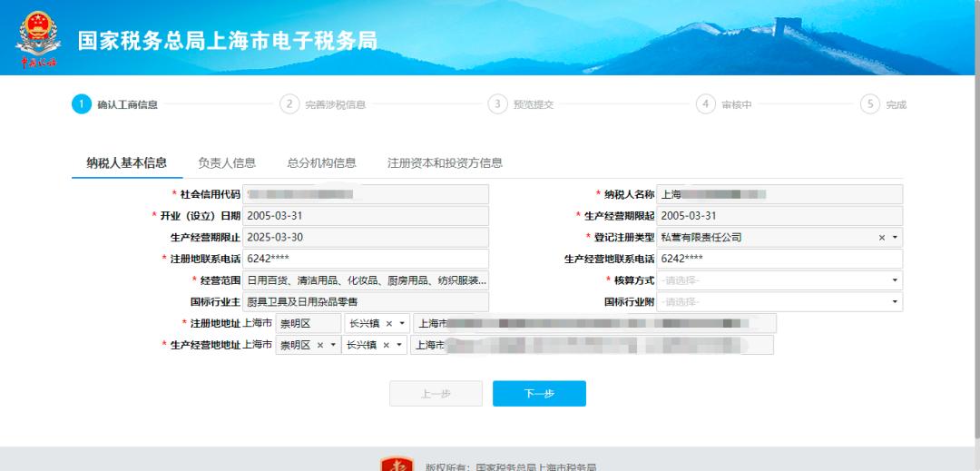This screenshot has height=471, width=980.
Task: Click step 4 circle 审核中
Action: [706, 104]
